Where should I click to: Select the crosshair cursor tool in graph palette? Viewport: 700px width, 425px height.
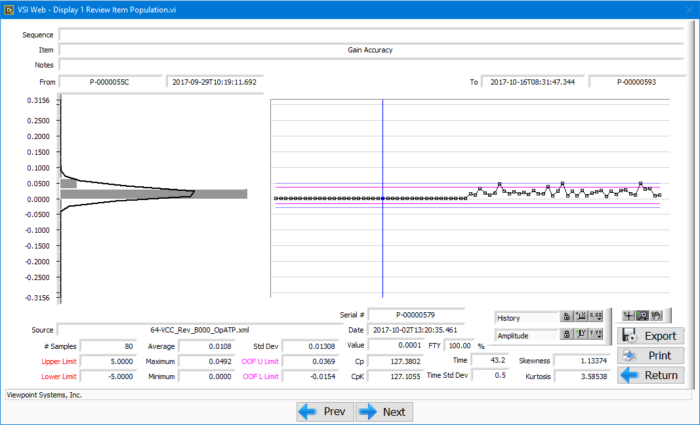click(628, 316)
